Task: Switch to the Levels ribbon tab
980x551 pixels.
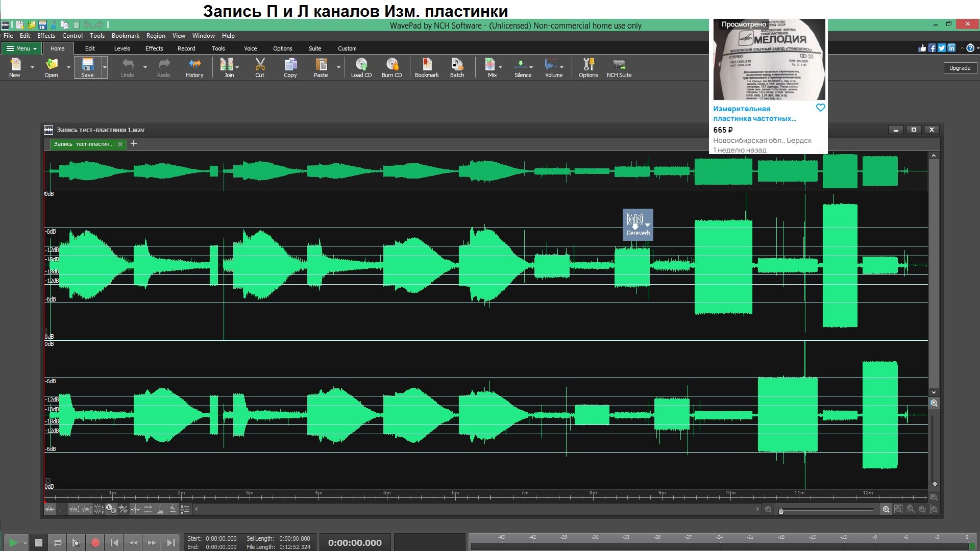Action: coord(121,48)
